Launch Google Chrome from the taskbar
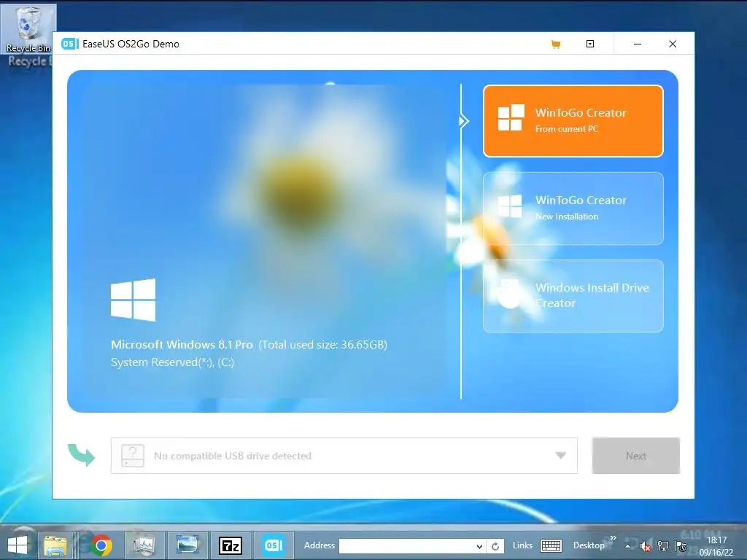 101,545
